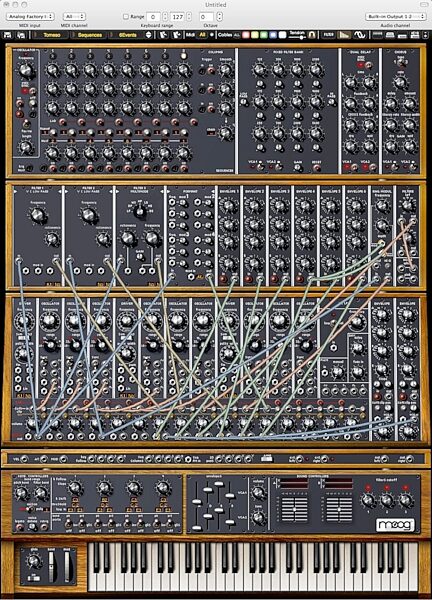Click the glide knob left of keyboard
The image size is (432, 600).
[33, 561]
